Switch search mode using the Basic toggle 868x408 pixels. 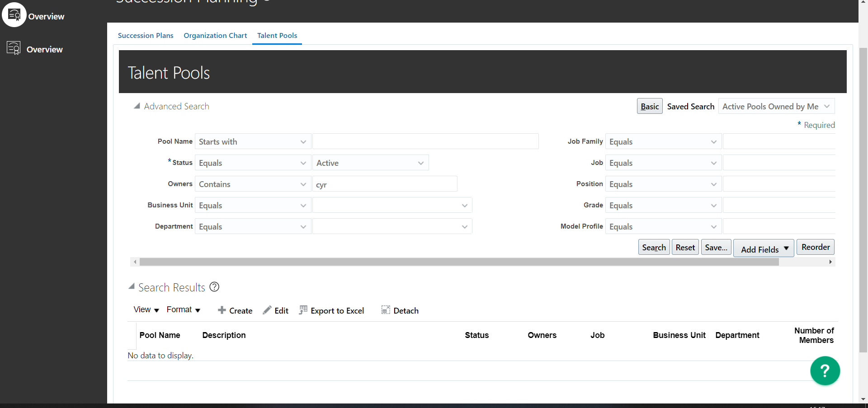649,106
